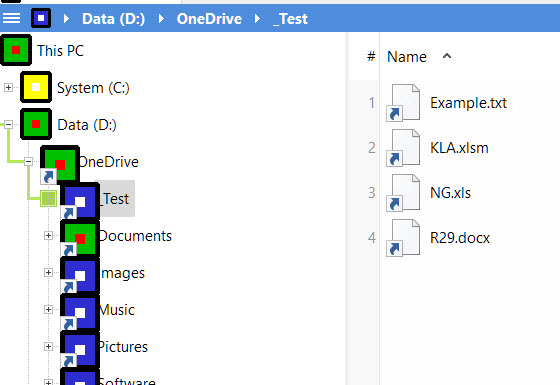Click the Music folder icon in tree
Viewport: 560px width, 385px height.
[x=79, y=312]
